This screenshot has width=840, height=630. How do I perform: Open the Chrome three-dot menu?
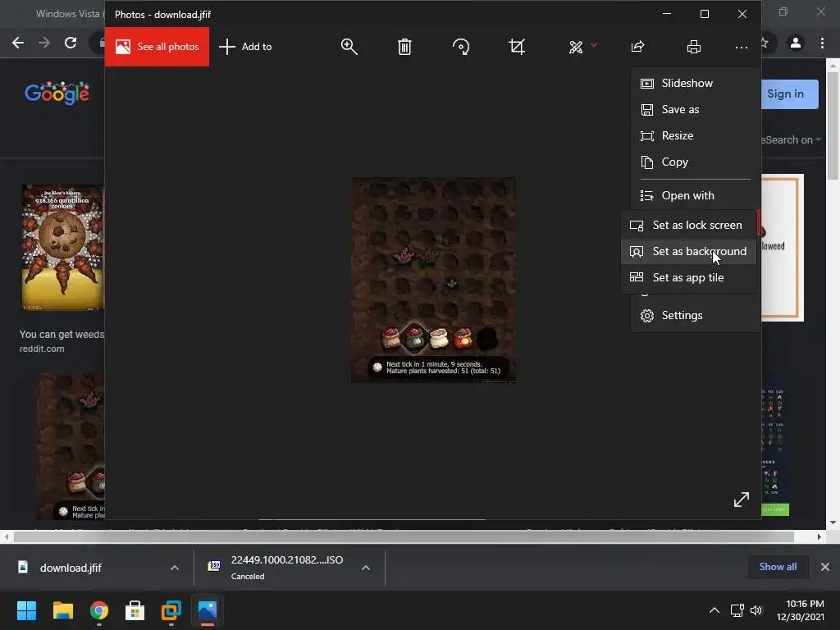pyautogui.click(x=822, y=43)
